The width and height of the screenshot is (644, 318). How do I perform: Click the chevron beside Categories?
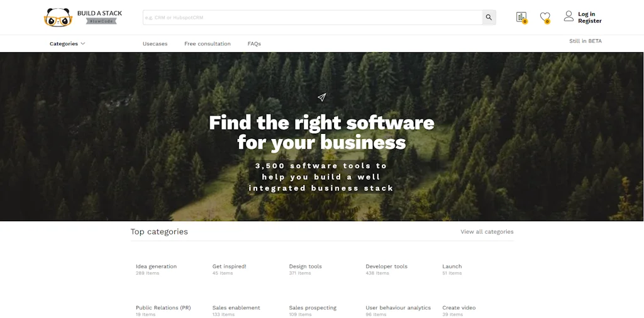point(82,43)
